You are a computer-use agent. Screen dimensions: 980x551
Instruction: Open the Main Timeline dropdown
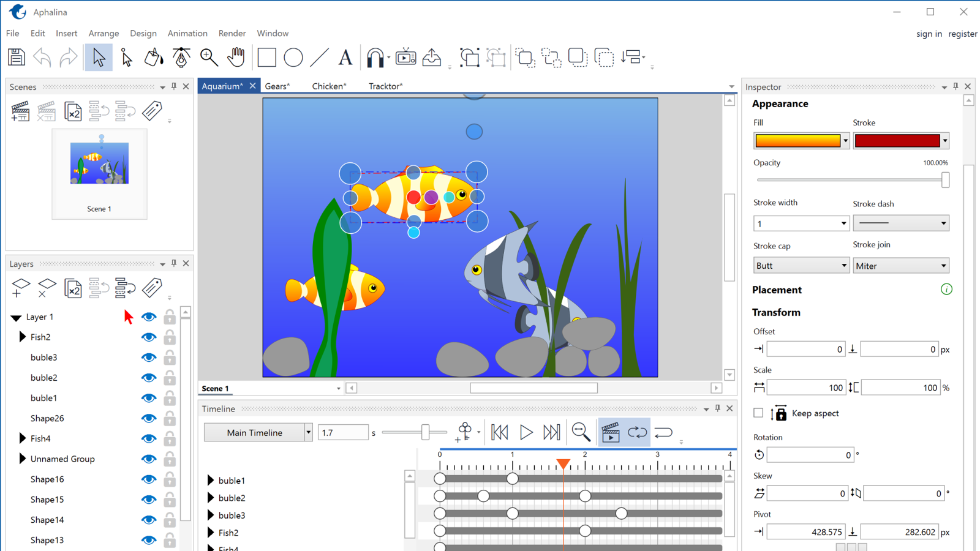(309, 432)
